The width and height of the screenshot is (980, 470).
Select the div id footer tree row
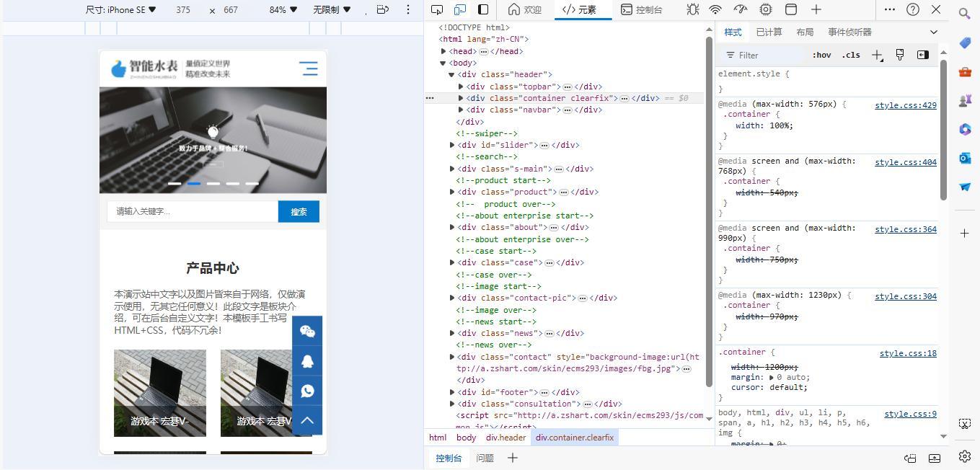click(x=565, y=392)
